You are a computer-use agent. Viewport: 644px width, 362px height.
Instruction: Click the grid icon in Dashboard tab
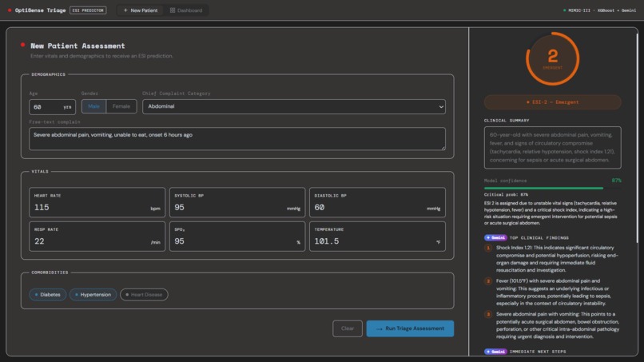point(173,10)
